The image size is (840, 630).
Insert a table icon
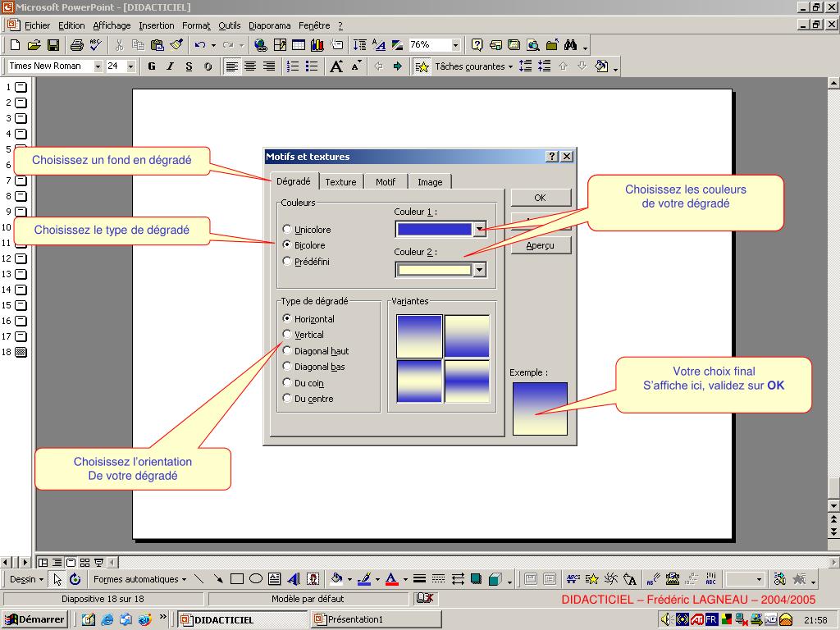(299, 45)
